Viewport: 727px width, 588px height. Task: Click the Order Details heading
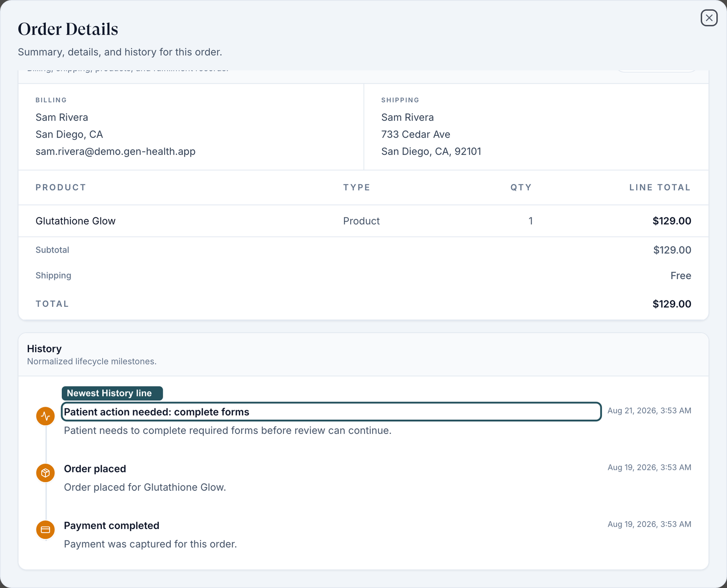point(68,29)
